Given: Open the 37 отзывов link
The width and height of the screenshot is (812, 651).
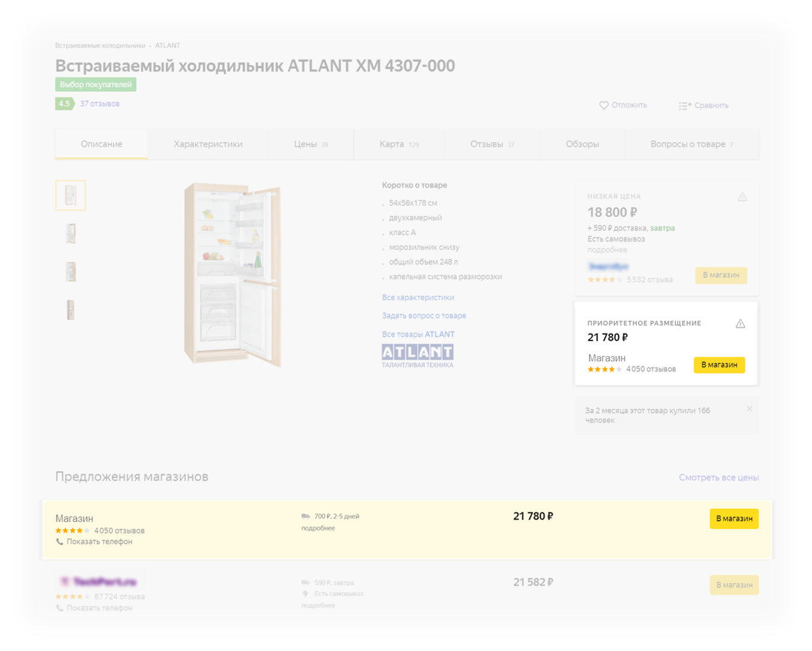Looking at the screenshot, I should [x=99, y=104].
